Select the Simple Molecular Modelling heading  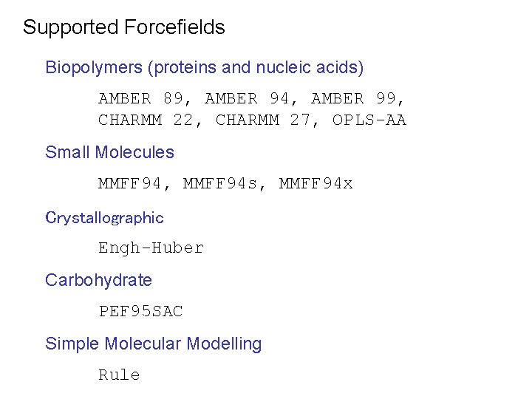pyautogui.click(x=154, y=344)
